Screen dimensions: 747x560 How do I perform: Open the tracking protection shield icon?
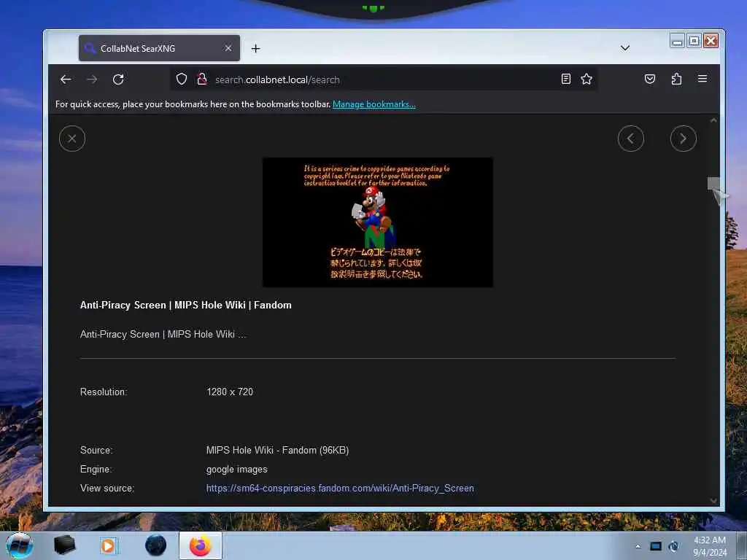pos(182,79)
